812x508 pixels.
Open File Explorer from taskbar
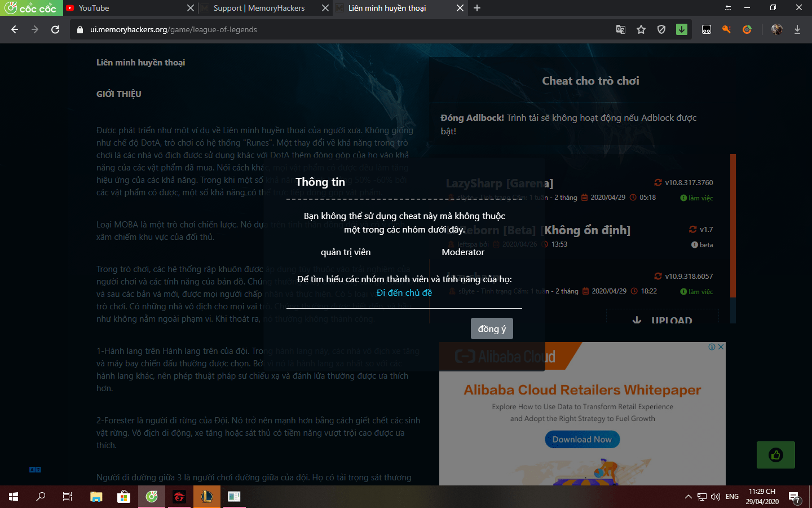coord(96,497)
